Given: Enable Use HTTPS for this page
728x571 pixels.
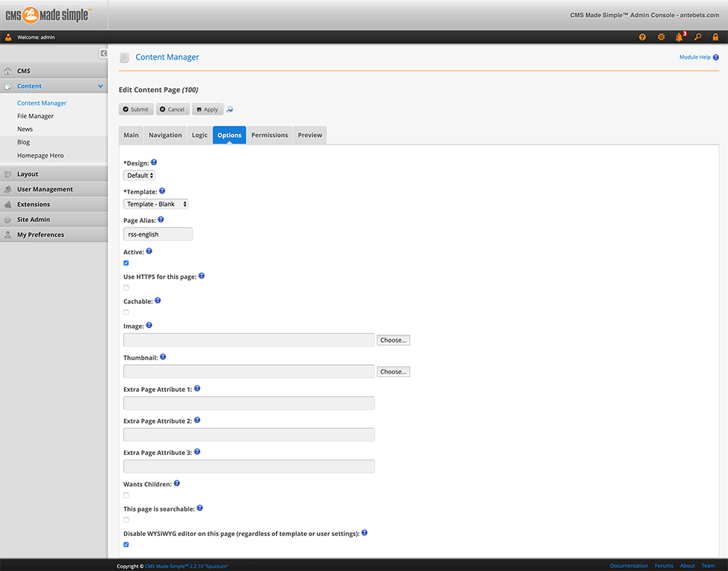Looking at the screenshot, I should pos(126,288).
